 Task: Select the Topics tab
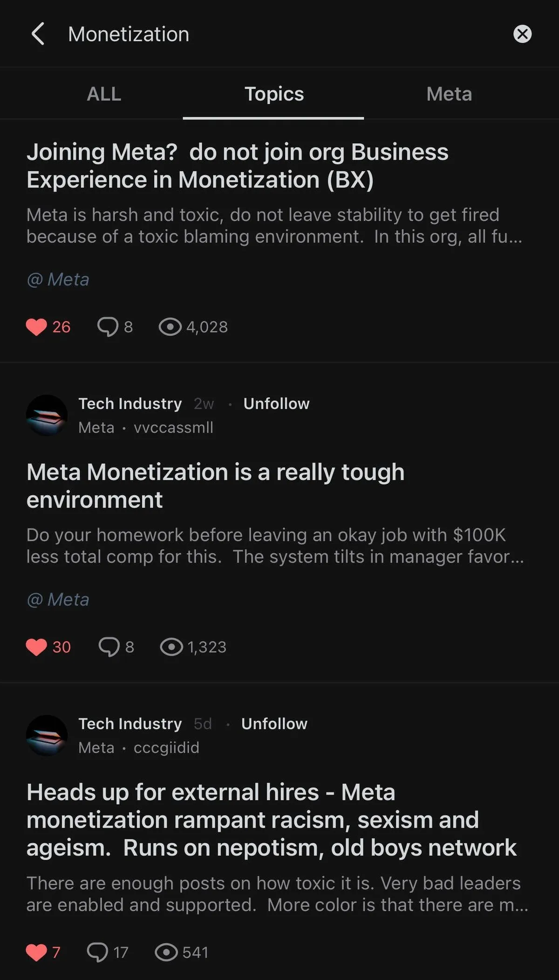[x=274, y=94]
